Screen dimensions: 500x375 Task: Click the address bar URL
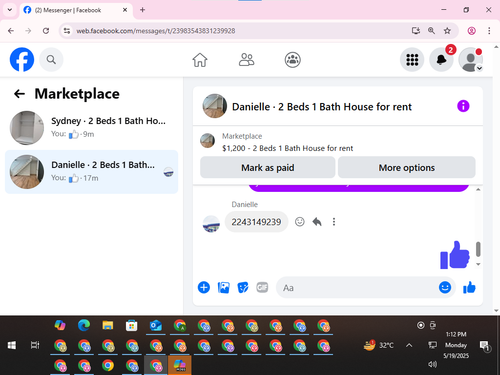coord(156,31)
